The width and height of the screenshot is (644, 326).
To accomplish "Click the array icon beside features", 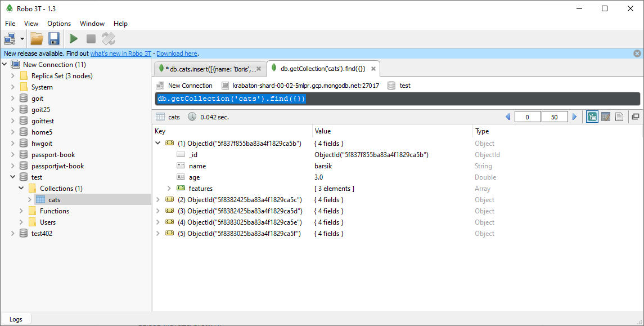I will coord(181,188).
